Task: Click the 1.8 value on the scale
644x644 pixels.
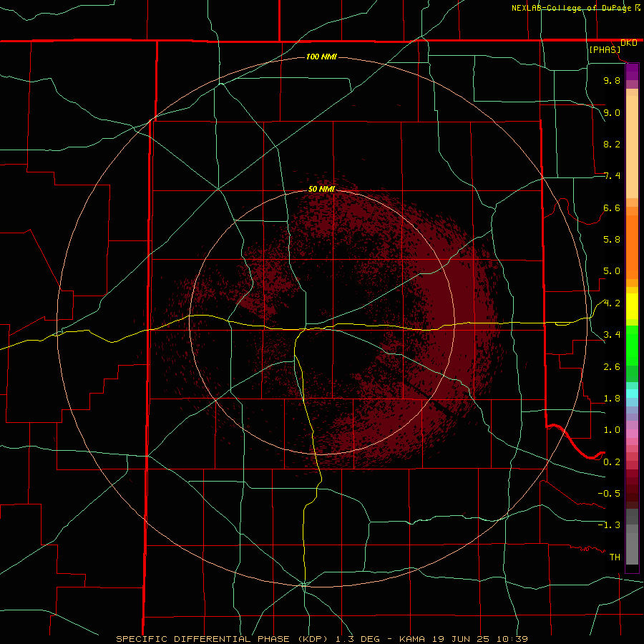Action: coord(612,399)
